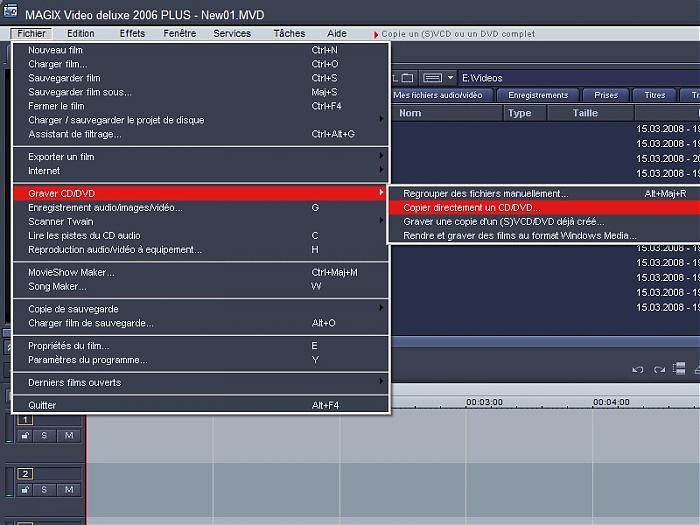Choose Charger film... entry
This screenshot has width=700, height=525.
(201, 64)
